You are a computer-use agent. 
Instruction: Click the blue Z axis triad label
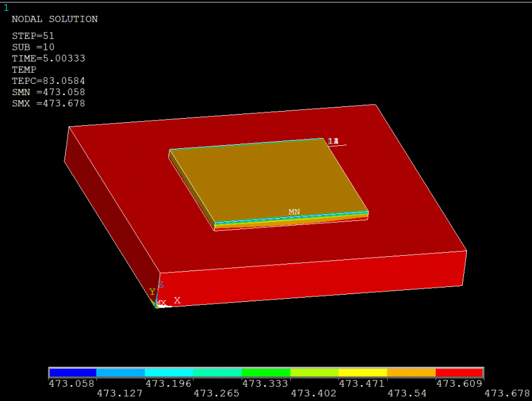[161, 285]
